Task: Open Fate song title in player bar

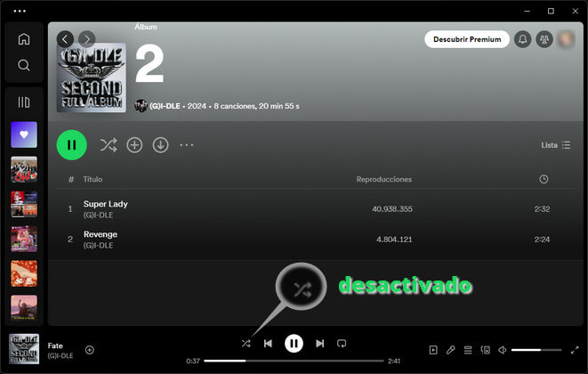Action: 55,346
